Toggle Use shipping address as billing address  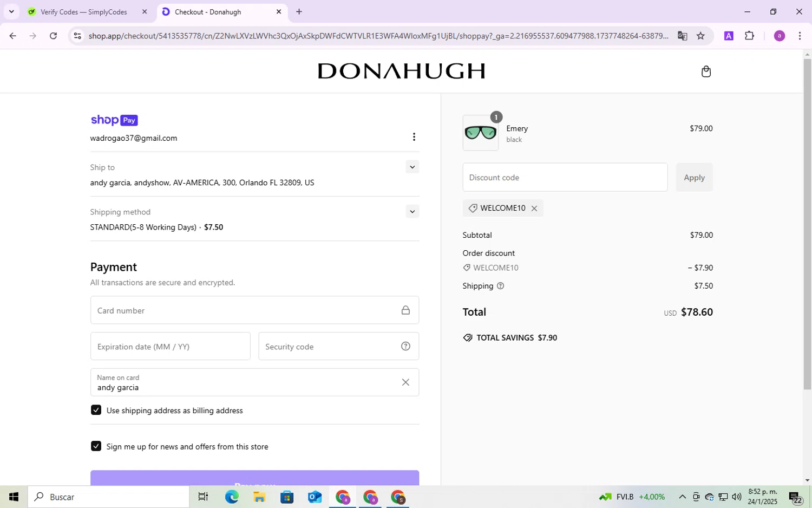coord(96,411)
